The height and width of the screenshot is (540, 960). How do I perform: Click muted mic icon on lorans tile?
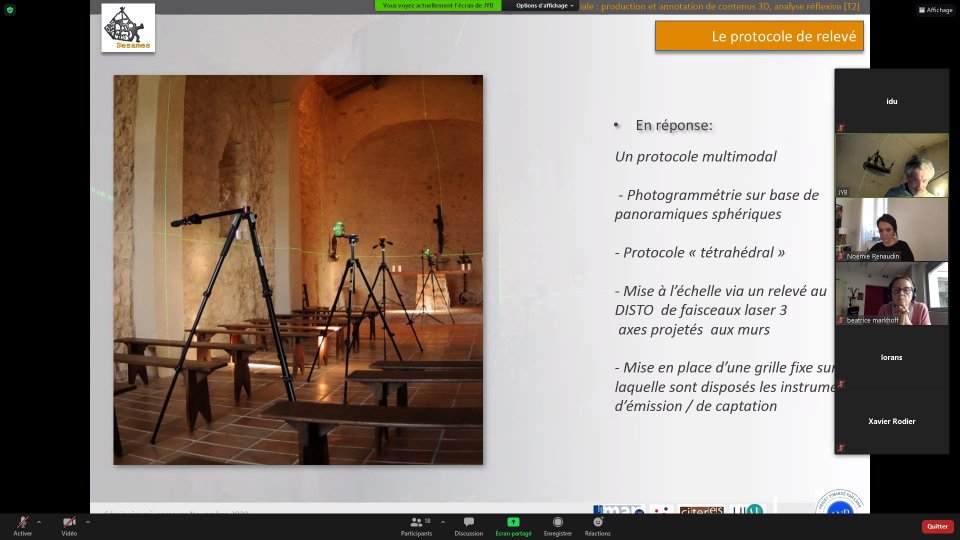click(x=841, y=384)
